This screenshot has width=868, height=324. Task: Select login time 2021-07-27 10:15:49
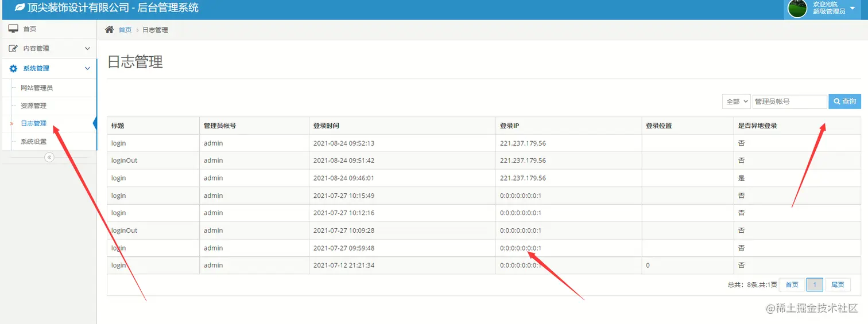pos(344,196)
